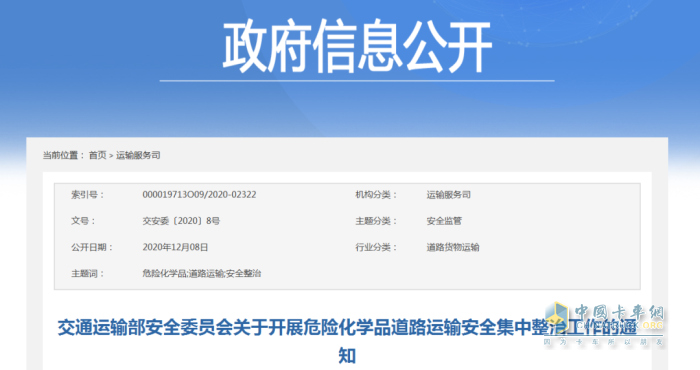This screenshot has width=700, height=370.
Task: Click the 机构分类 field label
Action: [x=376, y=195]
